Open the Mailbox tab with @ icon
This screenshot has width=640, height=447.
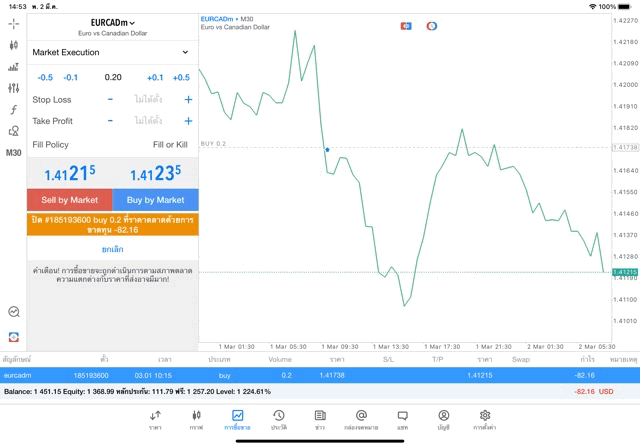point(361,420)
